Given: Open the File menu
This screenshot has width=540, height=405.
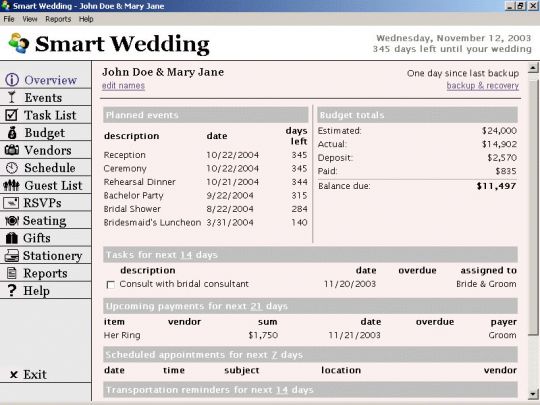Looking at the screenshot, I should coord(9,19).
